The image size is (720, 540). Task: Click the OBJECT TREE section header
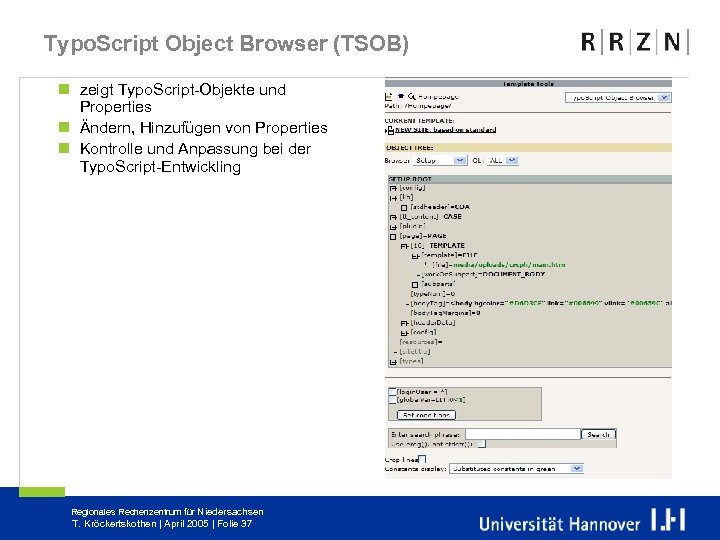528,148
